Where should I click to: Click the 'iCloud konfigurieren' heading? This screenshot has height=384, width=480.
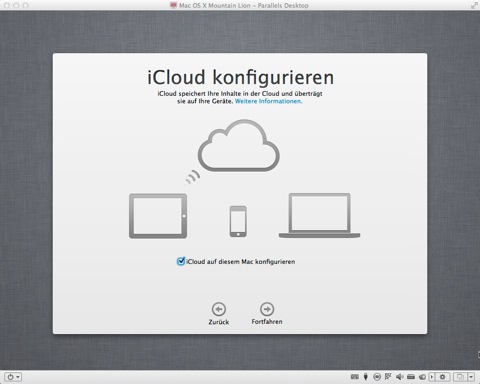pyautogui.click(x=240, y=77)
